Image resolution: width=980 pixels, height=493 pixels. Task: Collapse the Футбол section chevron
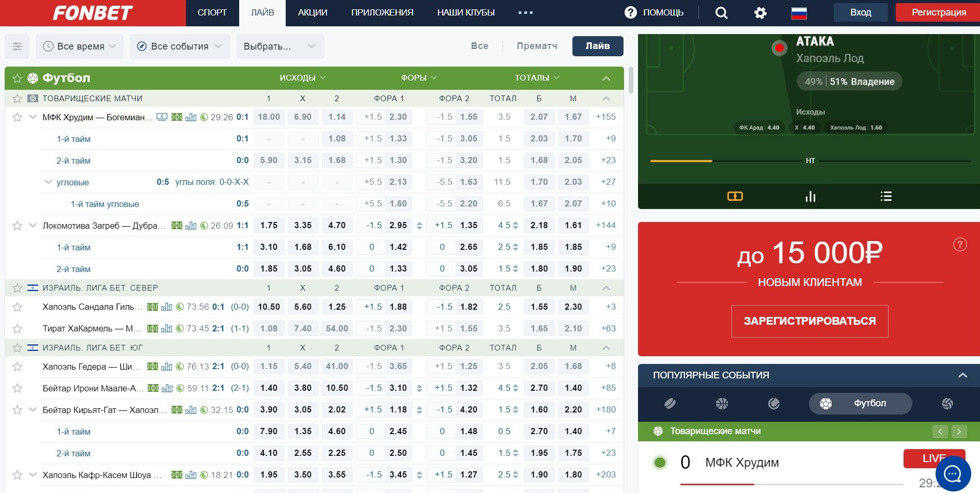pyautogui.click(x=606, y=78)
